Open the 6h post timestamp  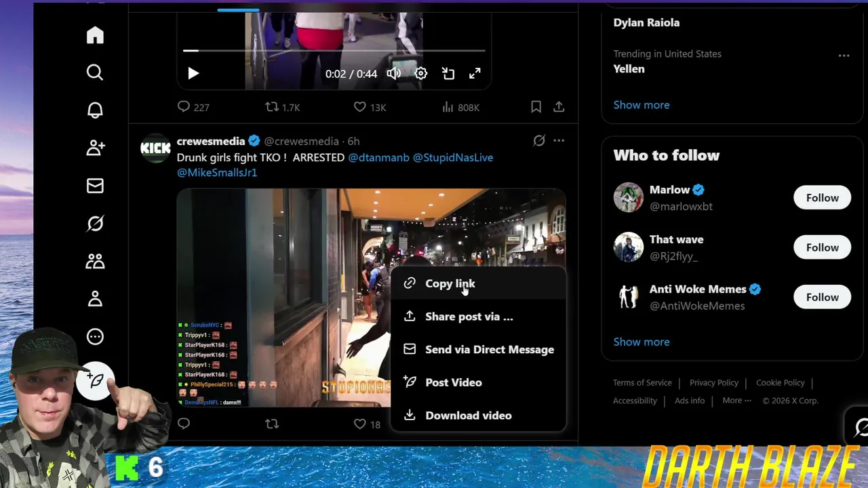(353, 141)
